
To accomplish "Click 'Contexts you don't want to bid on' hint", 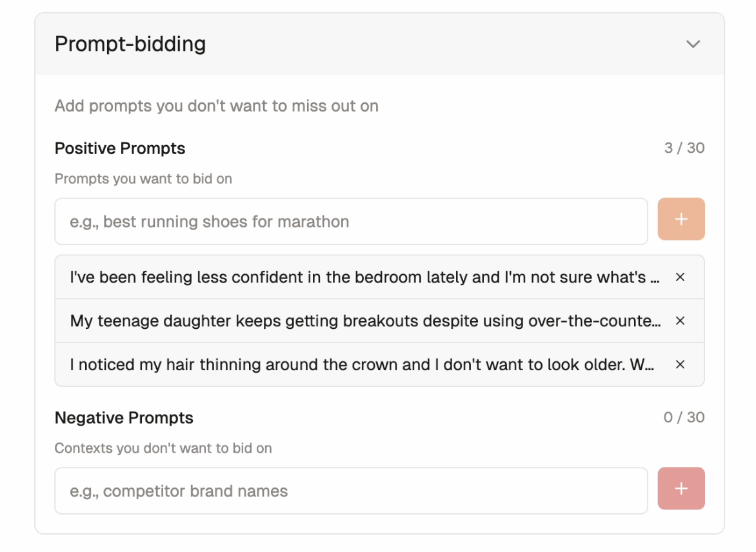I will [163, 449].
